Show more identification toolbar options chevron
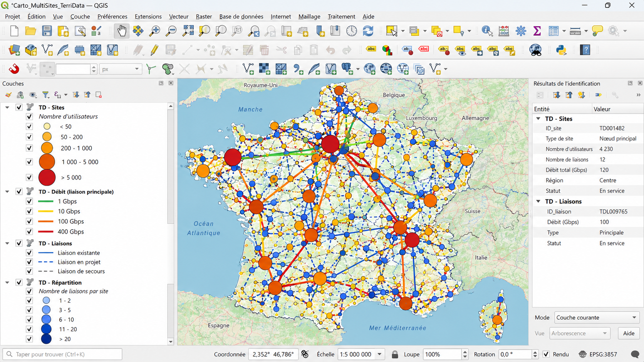 click(x=638, y=95)
